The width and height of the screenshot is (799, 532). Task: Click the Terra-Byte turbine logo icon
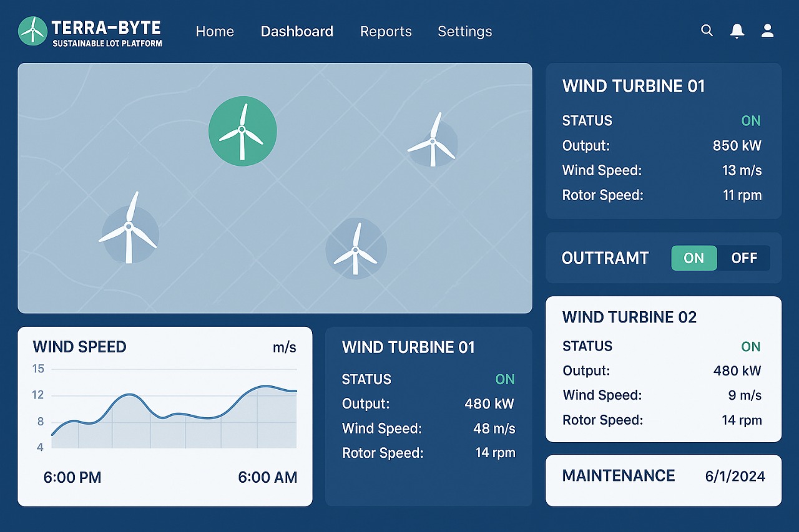(33, 31)
